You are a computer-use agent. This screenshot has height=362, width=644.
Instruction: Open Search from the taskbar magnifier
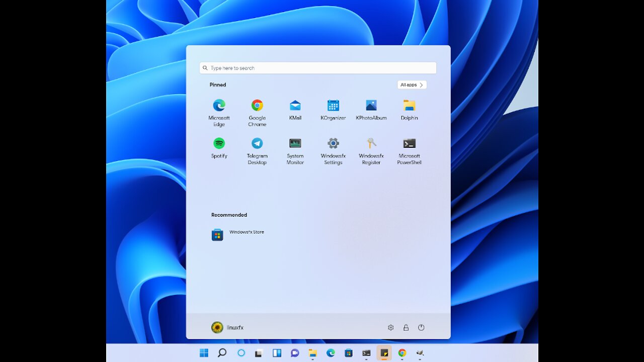click(222, 353)
